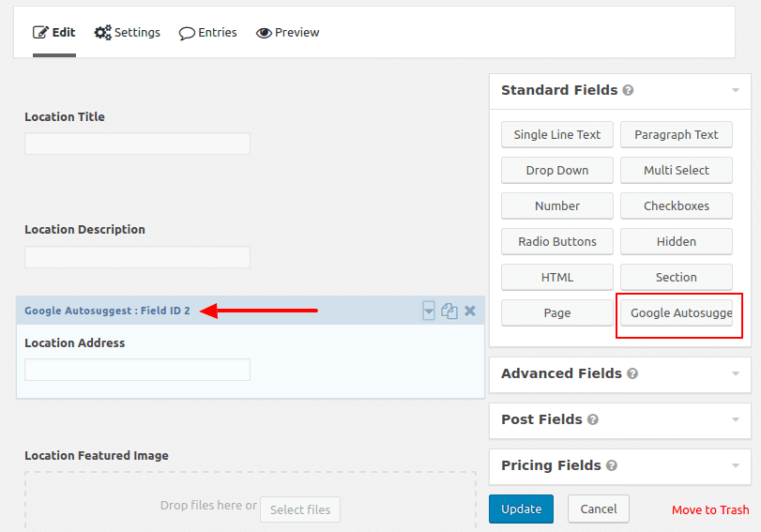Expand the Advanced Fields panel
761x532 pixels.
[x=735, y=373]
